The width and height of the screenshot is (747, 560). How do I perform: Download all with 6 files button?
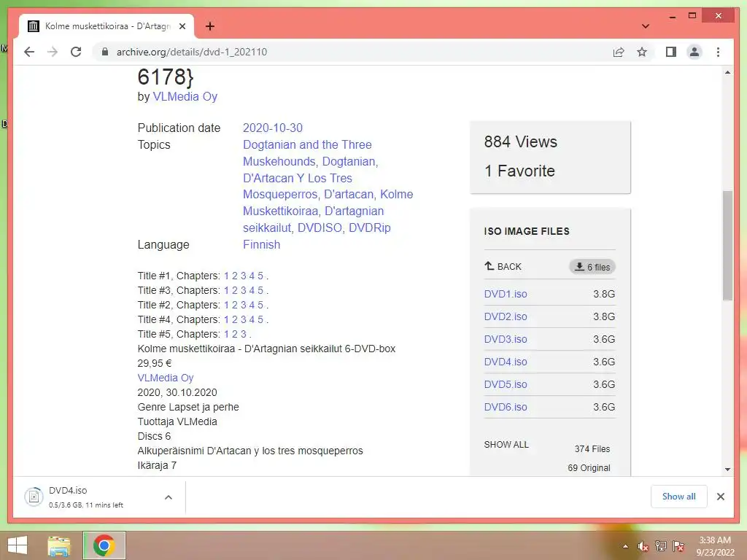pyautogui.click(x=592, y=267)
